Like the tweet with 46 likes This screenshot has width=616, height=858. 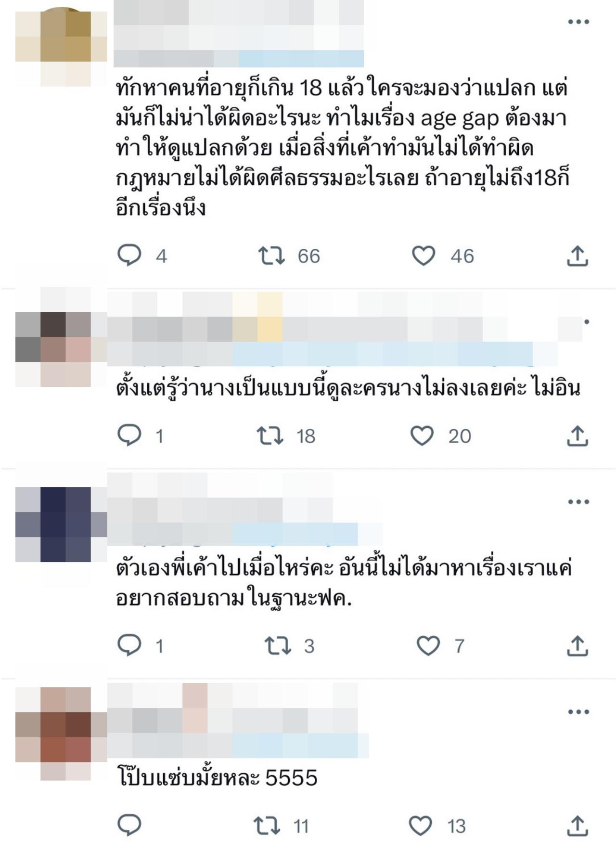click(x=423, y=256)
